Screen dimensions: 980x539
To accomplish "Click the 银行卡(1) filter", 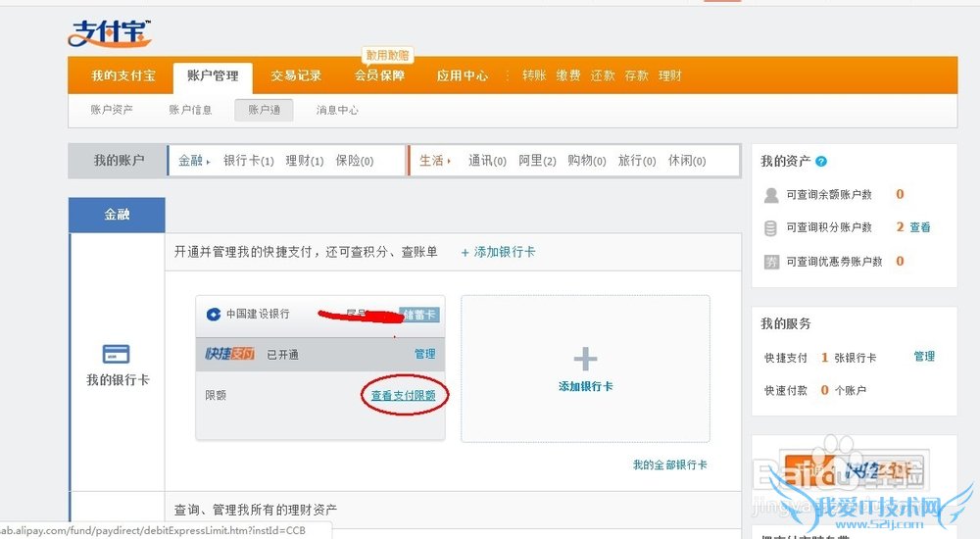I will pyautogui.click(x=249, y=161).
